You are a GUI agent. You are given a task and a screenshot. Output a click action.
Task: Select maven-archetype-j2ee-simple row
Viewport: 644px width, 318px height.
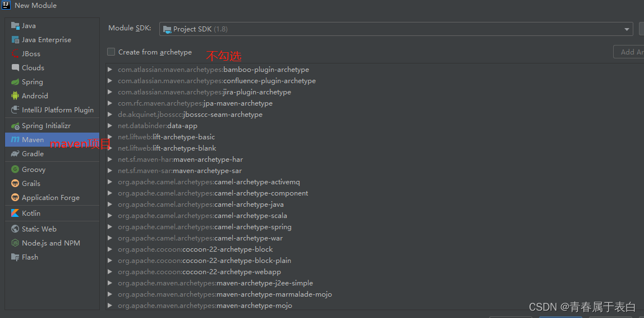click(375, 283)
